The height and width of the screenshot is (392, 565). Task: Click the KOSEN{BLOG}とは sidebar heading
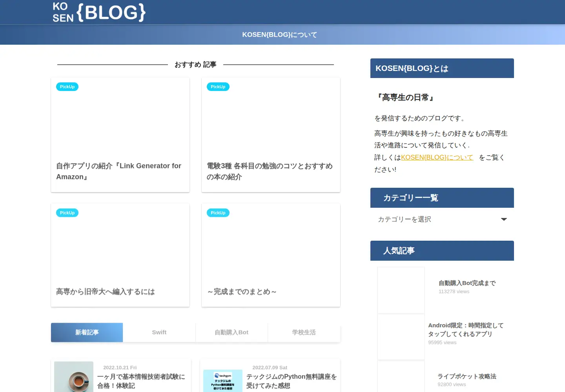coord(442,68)
